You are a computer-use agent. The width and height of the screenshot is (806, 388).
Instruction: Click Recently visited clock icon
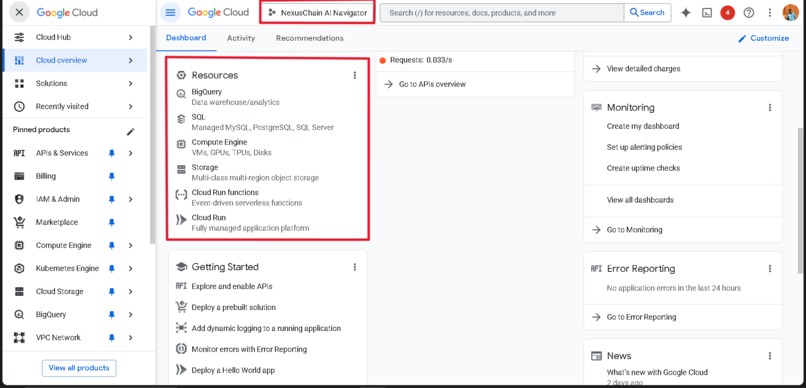click(x=19, y=106)
